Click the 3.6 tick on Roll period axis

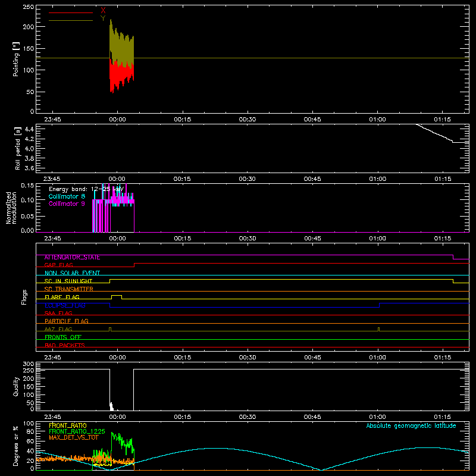tap(29, 168)
